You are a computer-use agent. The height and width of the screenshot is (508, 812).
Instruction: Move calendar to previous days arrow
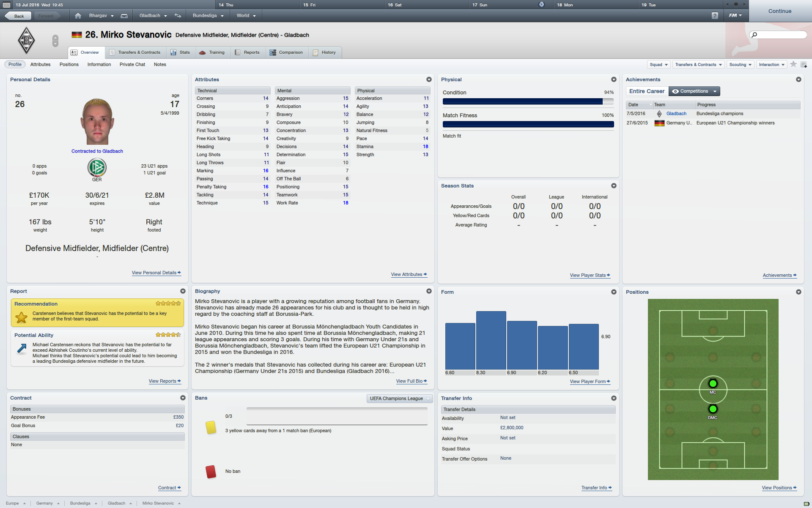(727, 5)
